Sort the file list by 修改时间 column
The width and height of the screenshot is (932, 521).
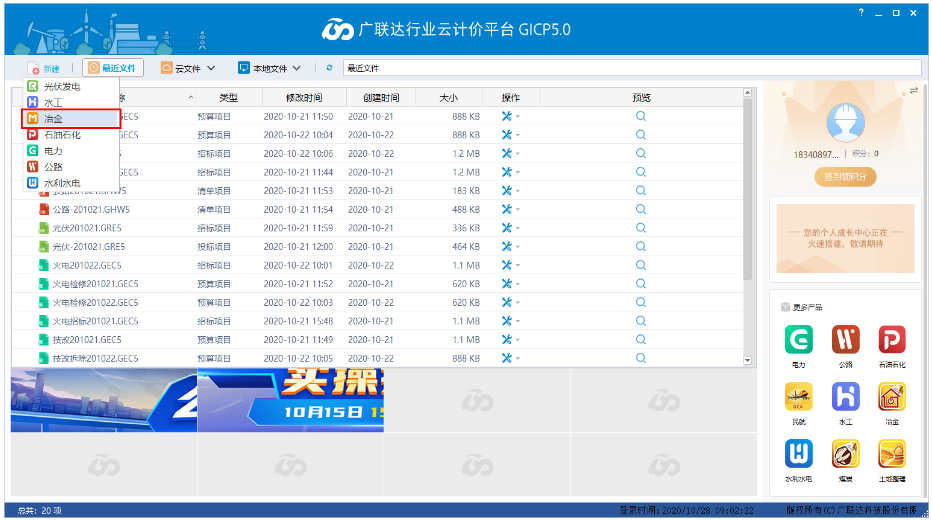[x=304, y=98]
